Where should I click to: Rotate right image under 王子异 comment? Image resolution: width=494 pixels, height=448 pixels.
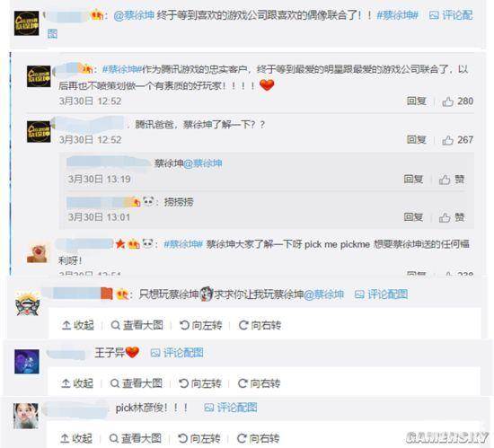259,383
